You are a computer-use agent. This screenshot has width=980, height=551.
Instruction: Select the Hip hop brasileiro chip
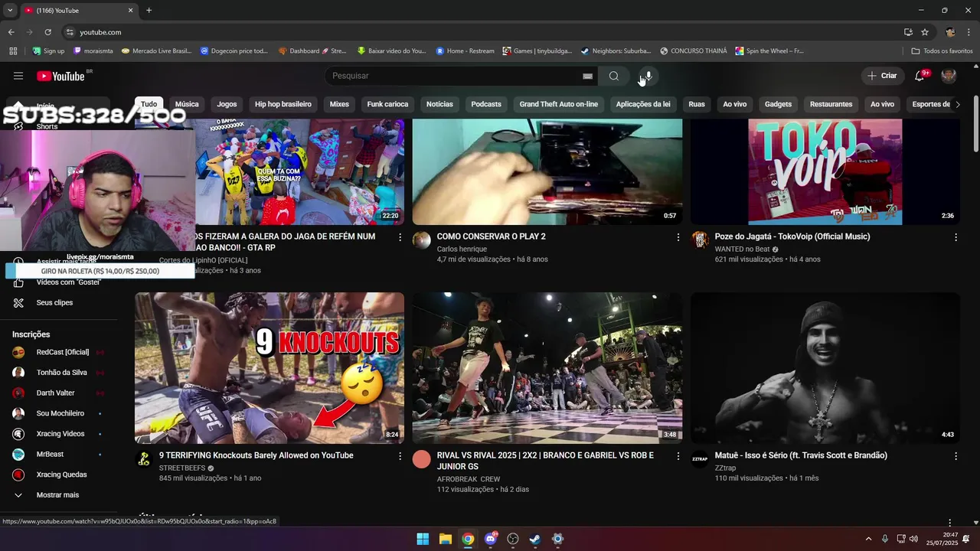283,104
